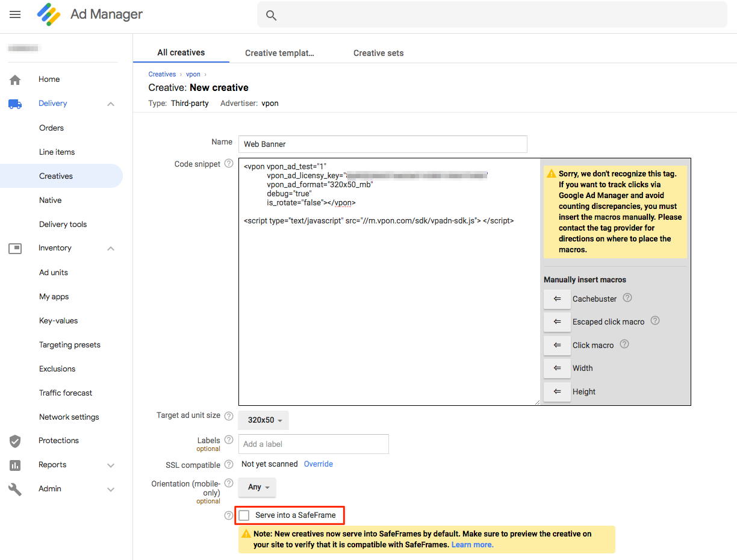Image resolution: width=737 pixels, height=560 pixels.
Task: Open the 320x50 target size dropdown
Action: coord(264,420)
